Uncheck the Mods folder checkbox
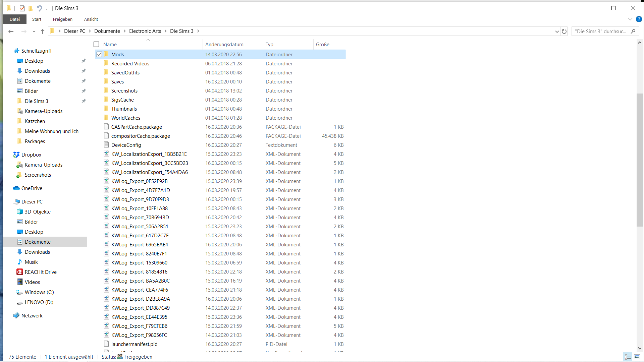The image size is (644, 362). [99, 54]
